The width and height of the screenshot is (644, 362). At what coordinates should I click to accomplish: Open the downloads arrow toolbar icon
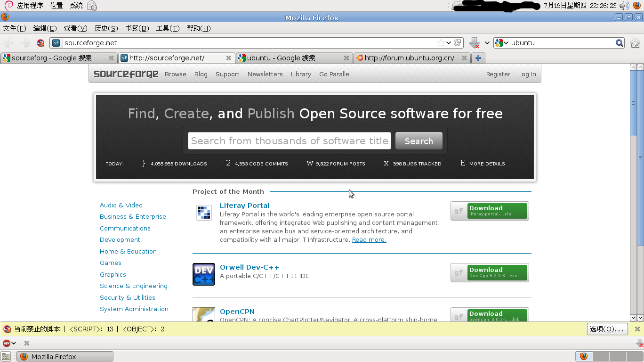coord(475,43)
